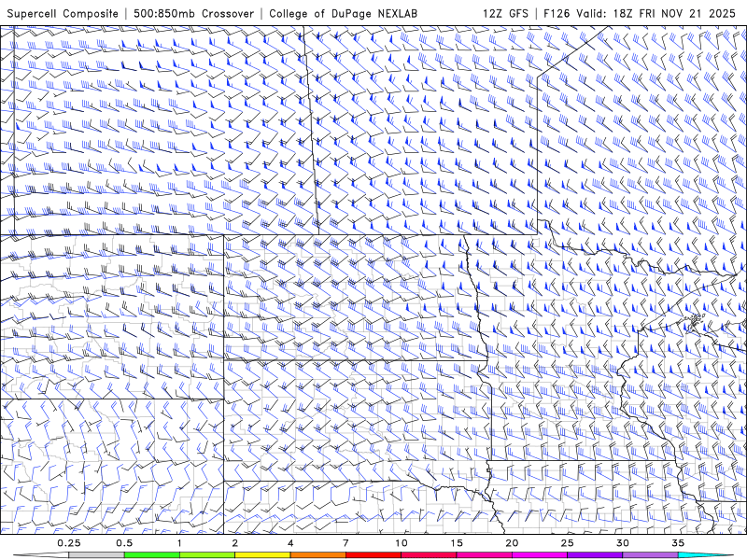
Task: Select the green swatch between 0.5 and 1
Action: click(x=152, y=554)
